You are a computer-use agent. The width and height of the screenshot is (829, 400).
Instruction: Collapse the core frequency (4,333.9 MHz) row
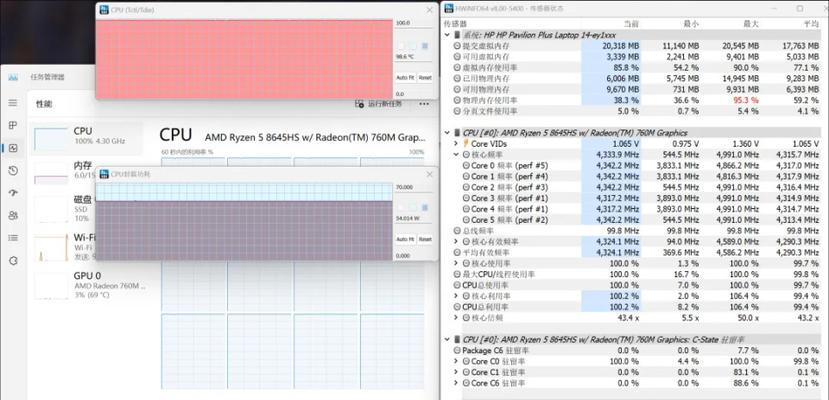click(x=456, y=155)
